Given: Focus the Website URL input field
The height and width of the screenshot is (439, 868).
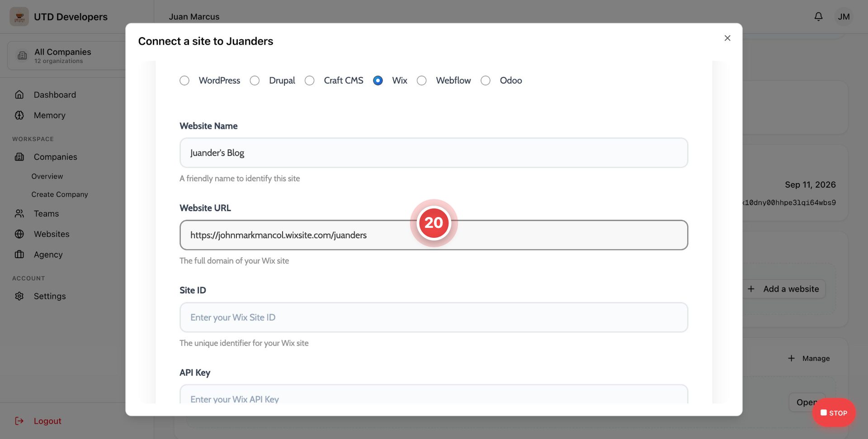Looking at the screenshot, I should [x=434, y=235].
